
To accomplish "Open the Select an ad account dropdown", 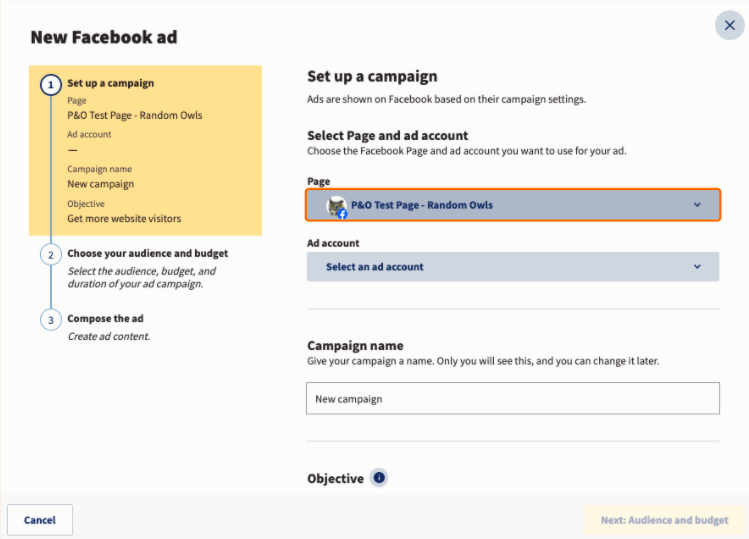I will click(513, 267).
